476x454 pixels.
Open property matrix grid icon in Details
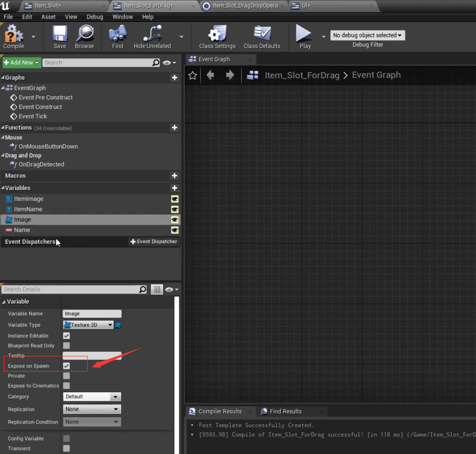[156, 289]
